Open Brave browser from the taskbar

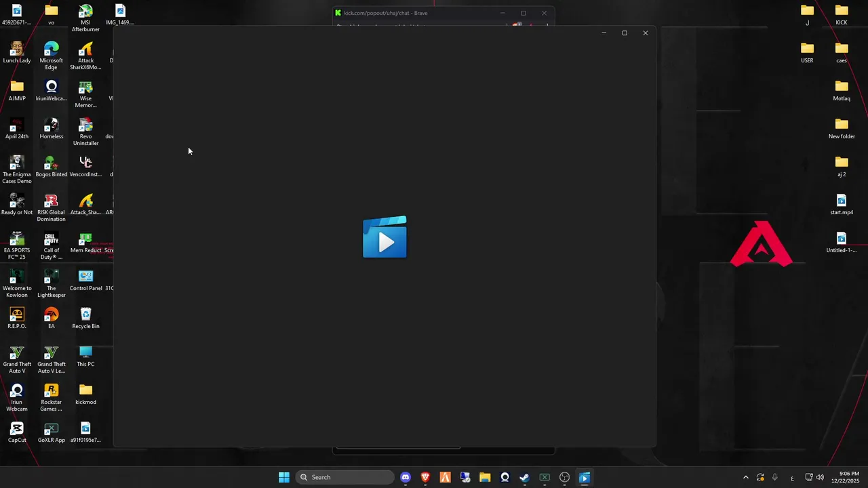(x=425, y=477)
